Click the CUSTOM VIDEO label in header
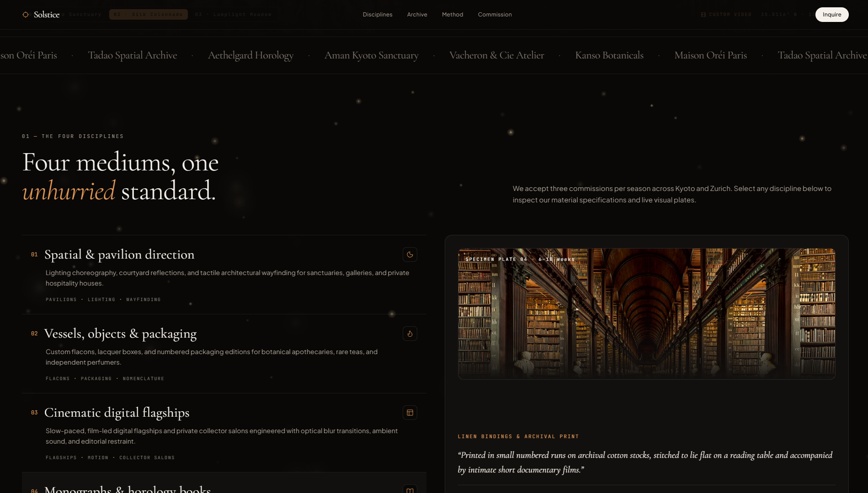Image resolution: width=868 pixels, height=493 pixels. tap(730, 15)
